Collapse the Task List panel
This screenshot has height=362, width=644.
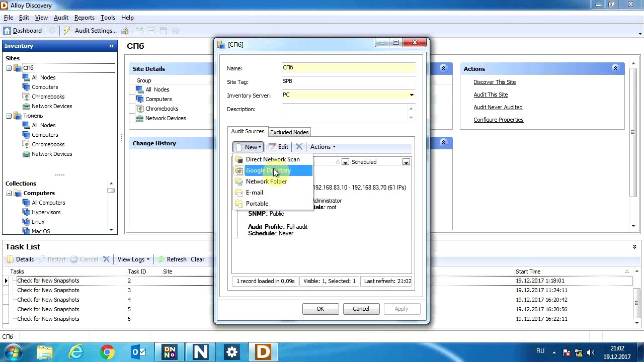point(634,247)
